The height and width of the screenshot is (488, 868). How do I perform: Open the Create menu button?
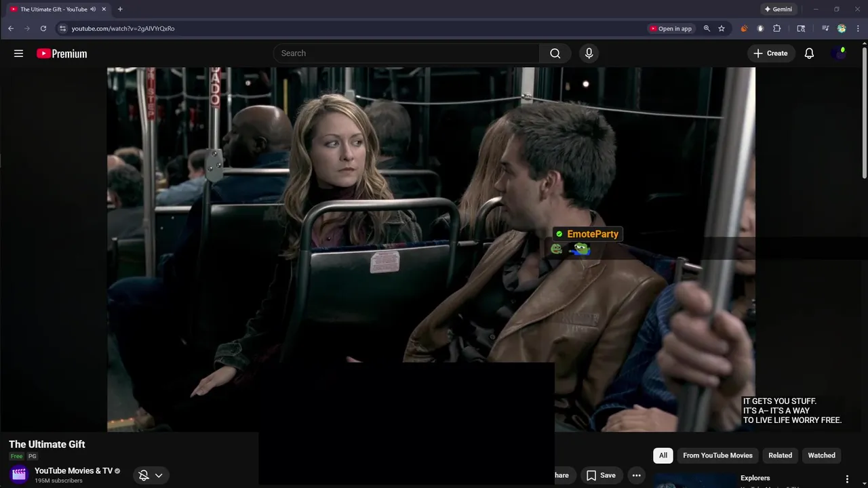click(770, 54)
